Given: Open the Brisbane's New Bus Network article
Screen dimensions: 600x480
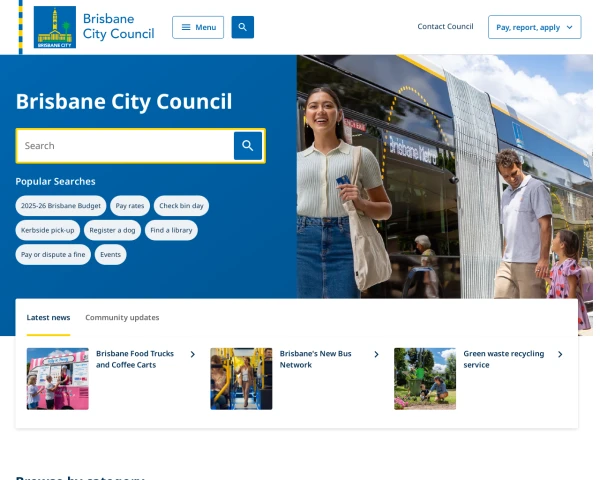Looking at the screenshot, I should tap(315, 359).
